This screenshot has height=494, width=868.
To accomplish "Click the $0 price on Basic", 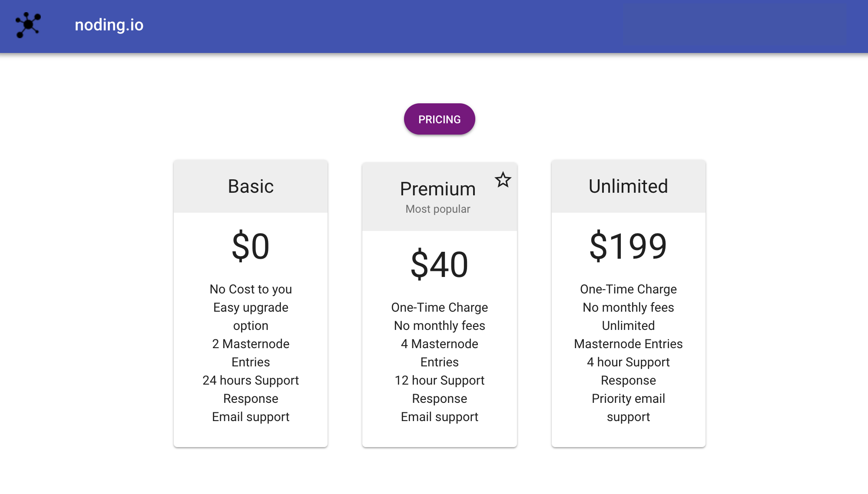I will coord(251,246).
